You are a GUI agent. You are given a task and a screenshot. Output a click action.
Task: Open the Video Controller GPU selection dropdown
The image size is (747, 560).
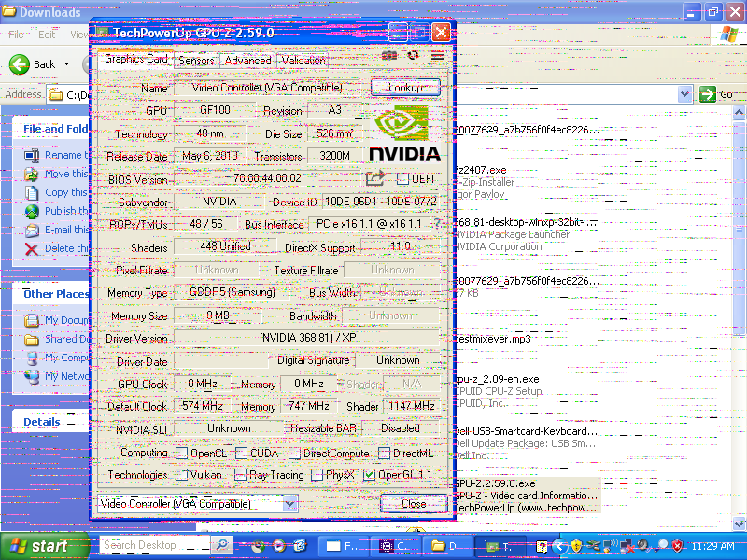click(x=289, y=504)
